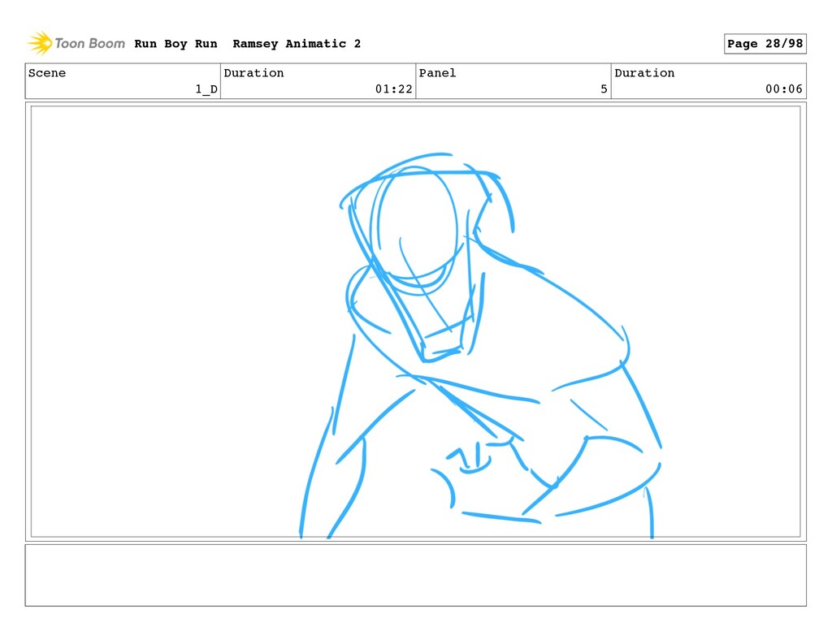Click the Toon Boom logo
This screenshot has width=832, height=644.
76,43
